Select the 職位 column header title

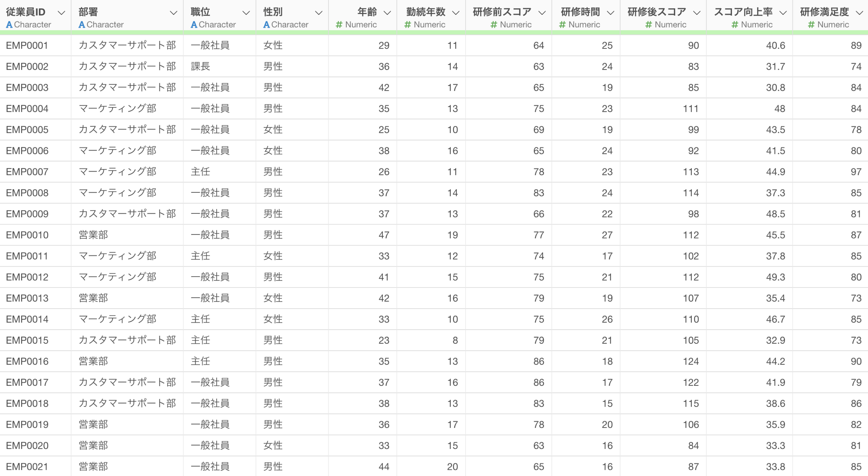[200, 12]
